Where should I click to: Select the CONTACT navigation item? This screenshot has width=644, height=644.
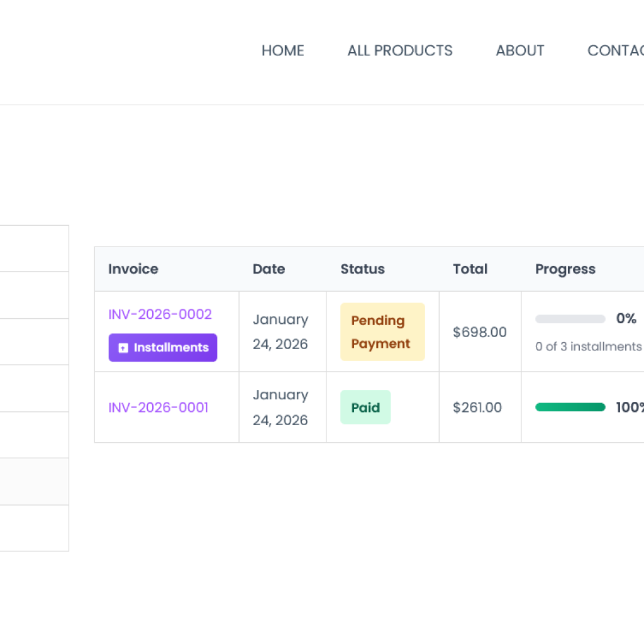point(616,50)
